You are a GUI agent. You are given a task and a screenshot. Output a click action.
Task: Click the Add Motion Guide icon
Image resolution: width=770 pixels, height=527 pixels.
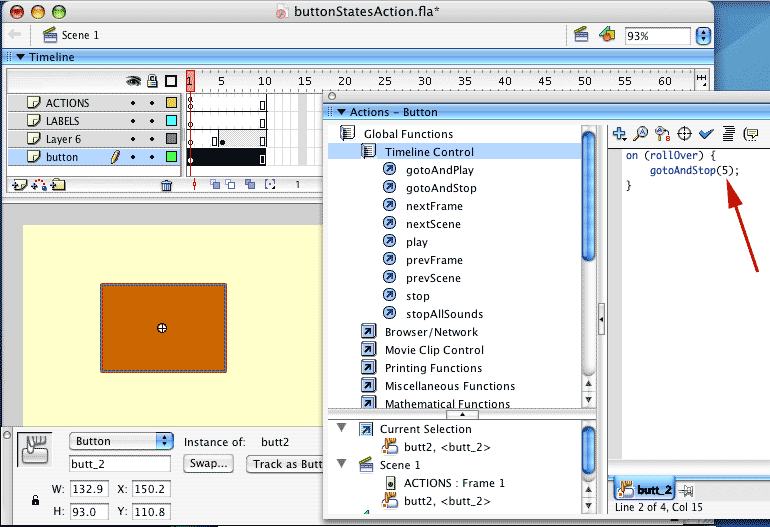click(39, 185)
